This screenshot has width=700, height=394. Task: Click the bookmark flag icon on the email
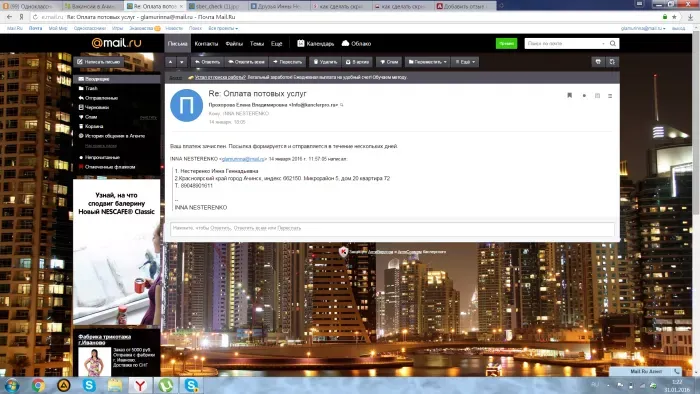click(x=570, y=95)
